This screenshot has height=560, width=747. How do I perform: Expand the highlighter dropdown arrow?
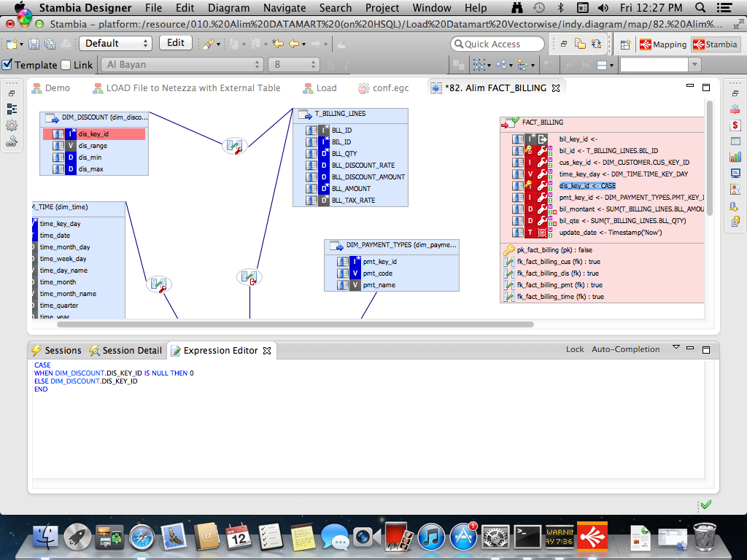pos(218,44)
